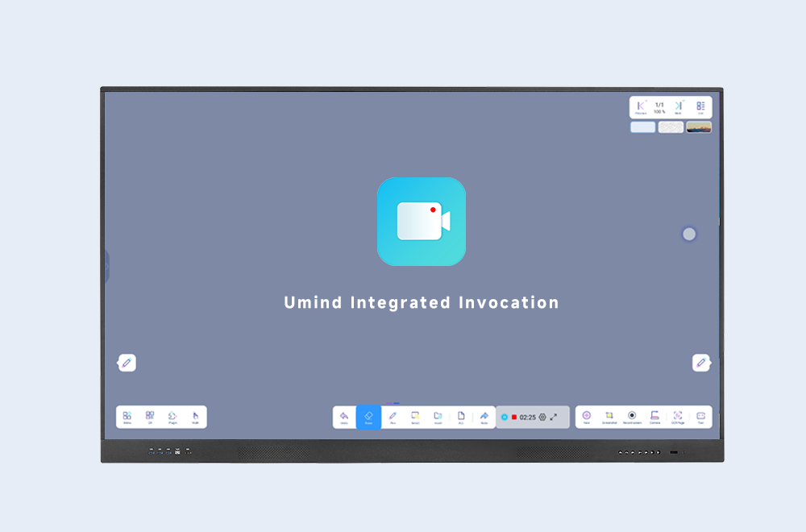The width and height of the screenshot is (806, 532).
Task: Open the page List panel
Action: pyautogui.click(x=700, y=107)
